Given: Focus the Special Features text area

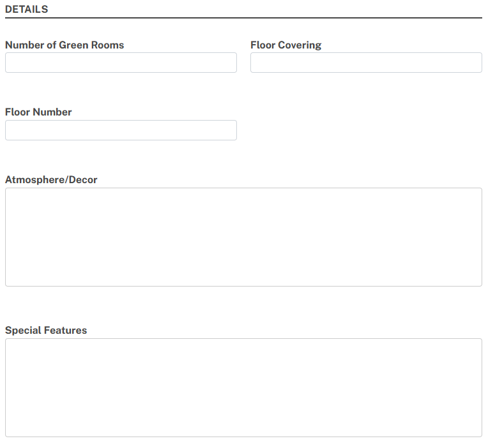Looking at the screenshot, I should 243,387.
